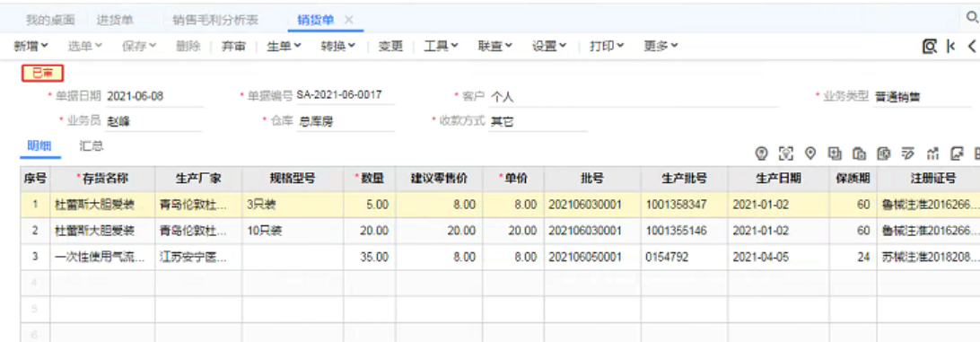Click the lightbulb hint icon above table
This screenshot has height=342, width=980.
point(761,153)
